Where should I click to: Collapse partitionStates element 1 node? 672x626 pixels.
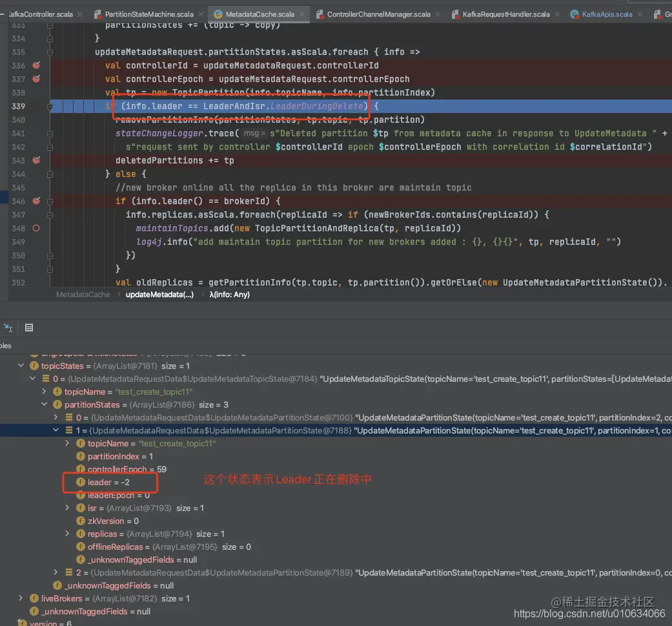tap(56, 430)
